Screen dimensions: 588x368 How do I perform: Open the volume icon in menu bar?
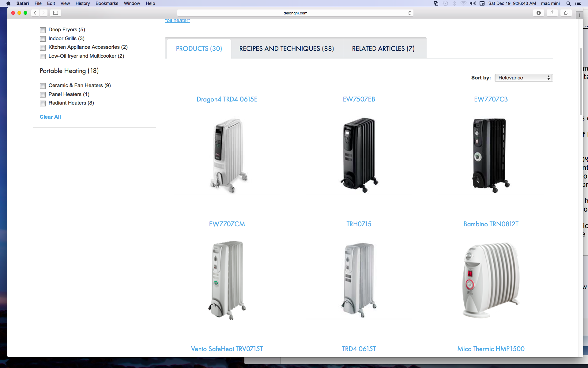coord(473,3)
